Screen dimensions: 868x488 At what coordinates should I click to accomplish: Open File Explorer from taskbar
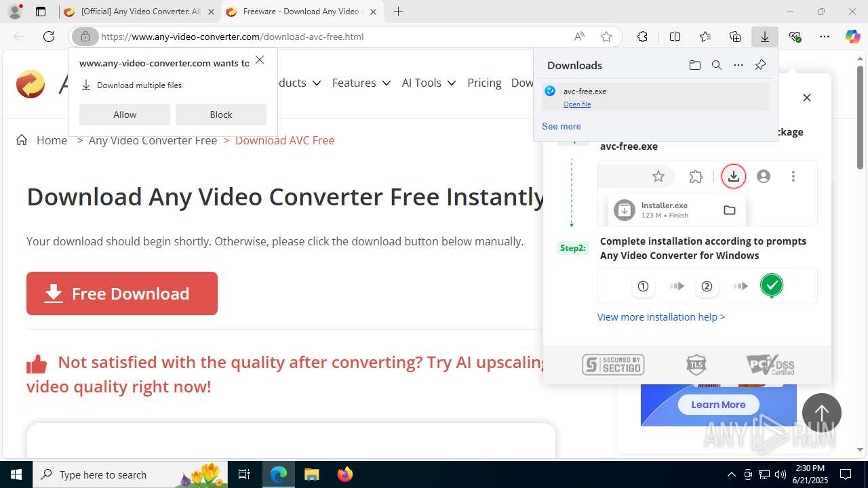point(311,474)
